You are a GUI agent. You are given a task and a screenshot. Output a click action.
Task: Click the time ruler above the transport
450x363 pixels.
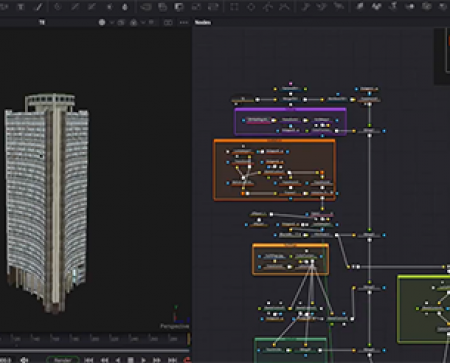(95, 339)
